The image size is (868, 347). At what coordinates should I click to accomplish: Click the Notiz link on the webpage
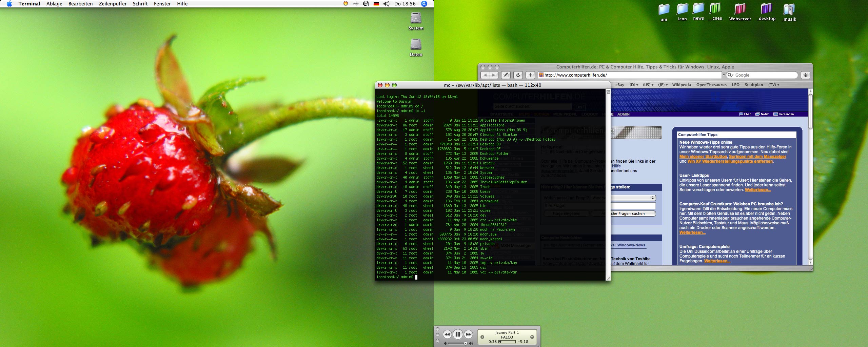[762, 114]
